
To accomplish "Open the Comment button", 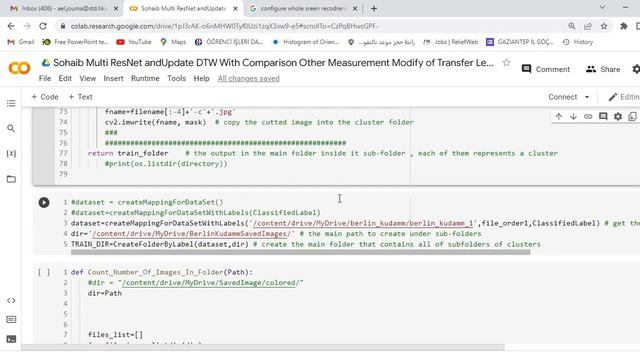I will point(546,69).
